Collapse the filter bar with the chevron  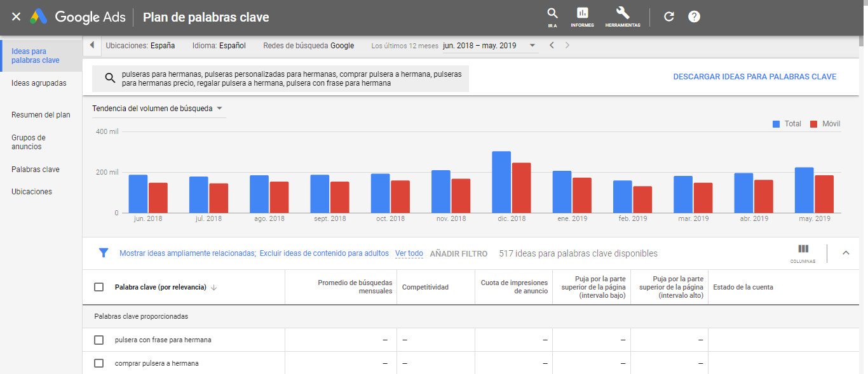[x=846, y=253]
